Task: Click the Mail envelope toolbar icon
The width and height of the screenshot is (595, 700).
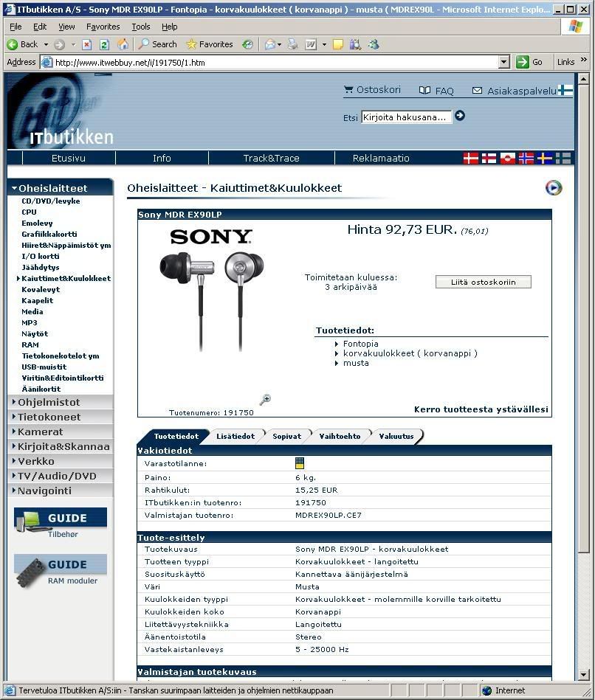Action: [269, 44]
